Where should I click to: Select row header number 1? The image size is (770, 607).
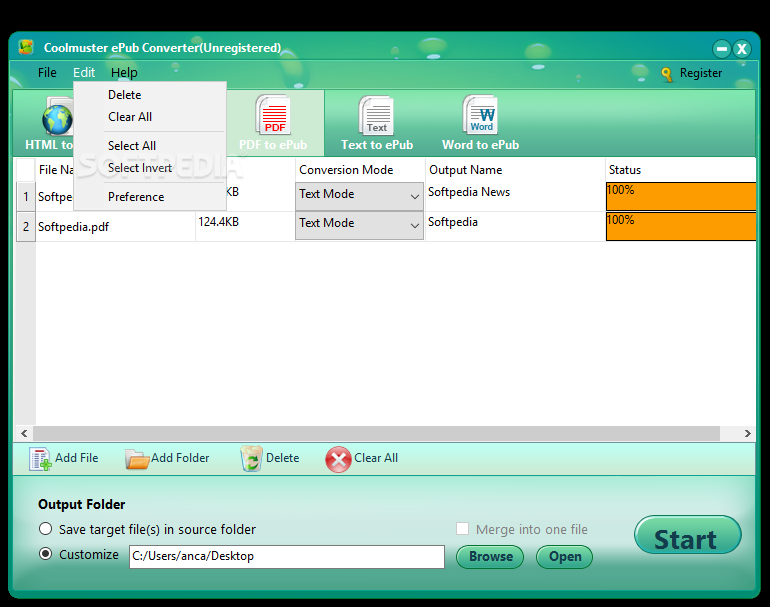[x=26, y=197]
